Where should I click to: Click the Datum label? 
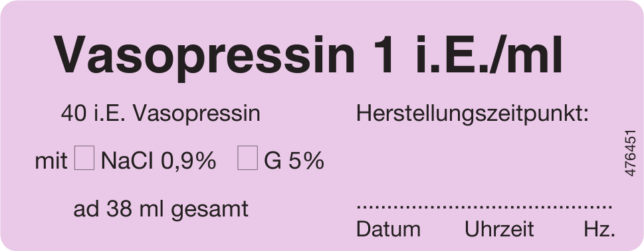click(388, 230)
